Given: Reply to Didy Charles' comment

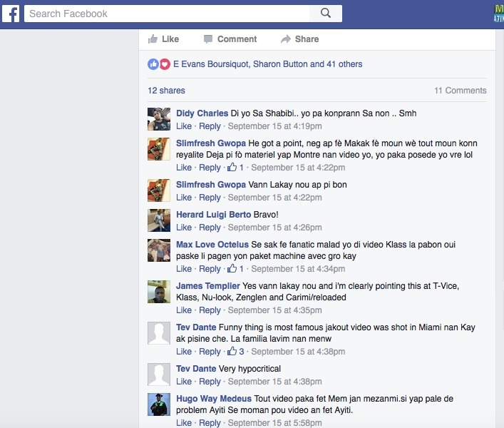Looking at the screenshot, I should click(x=210, y=126).
